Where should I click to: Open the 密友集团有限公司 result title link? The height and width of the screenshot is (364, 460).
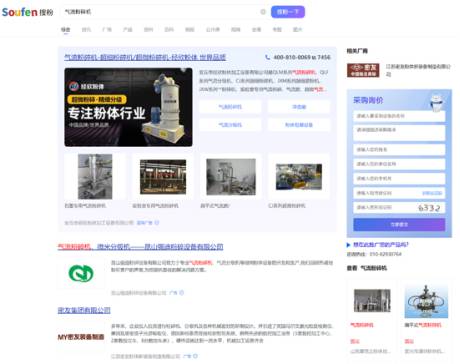84,310
